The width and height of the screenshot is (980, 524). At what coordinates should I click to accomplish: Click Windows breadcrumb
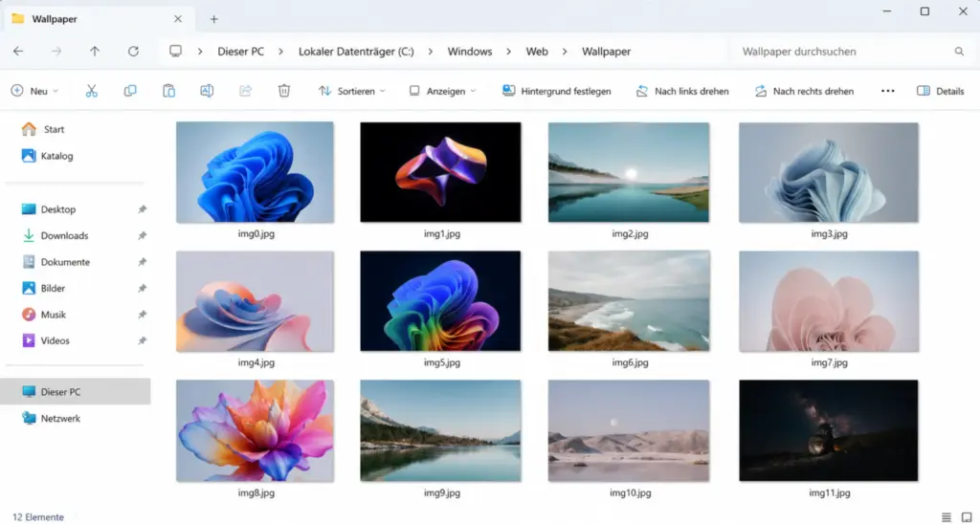[470, 52]
